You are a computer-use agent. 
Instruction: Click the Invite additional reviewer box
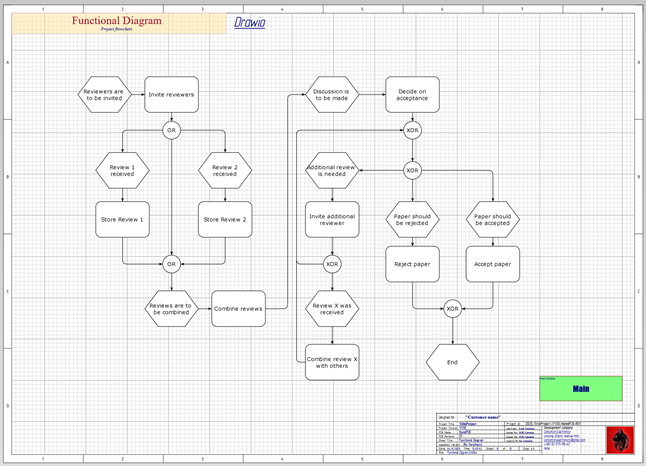(x=331, y=219)
